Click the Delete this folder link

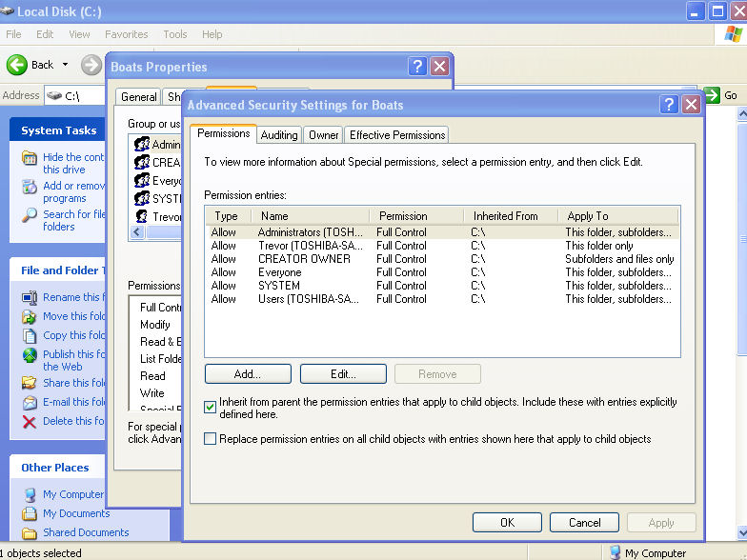click(x=73, y=421)
